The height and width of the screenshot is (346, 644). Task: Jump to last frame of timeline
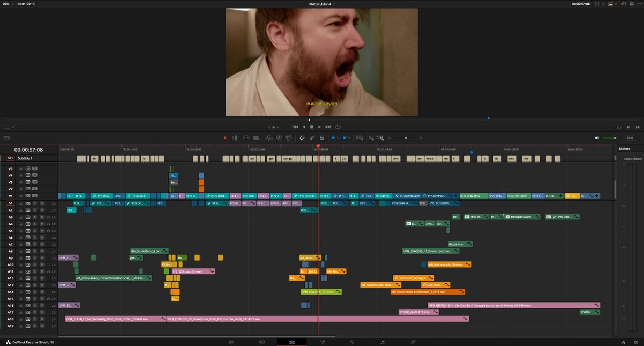328,127
